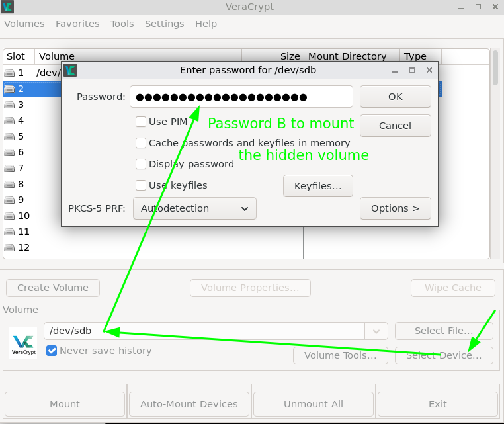Confirm the password with OK
Screen dimensions: 504x424
pyautogui.click(x=395, y=97)
